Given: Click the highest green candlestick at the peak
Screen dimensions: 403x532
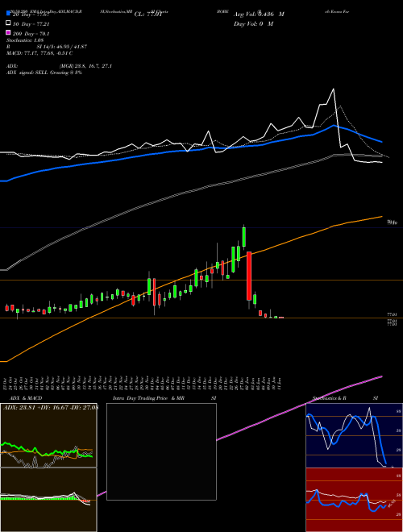Looking at the screenshot, I should (x=244, y=236).
